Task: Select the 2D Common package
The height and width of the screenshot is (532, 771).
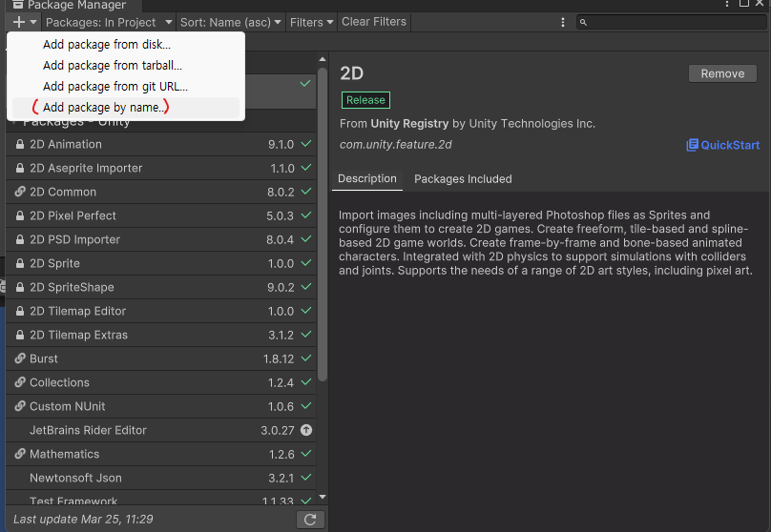Action: click(x=161, y=192)
